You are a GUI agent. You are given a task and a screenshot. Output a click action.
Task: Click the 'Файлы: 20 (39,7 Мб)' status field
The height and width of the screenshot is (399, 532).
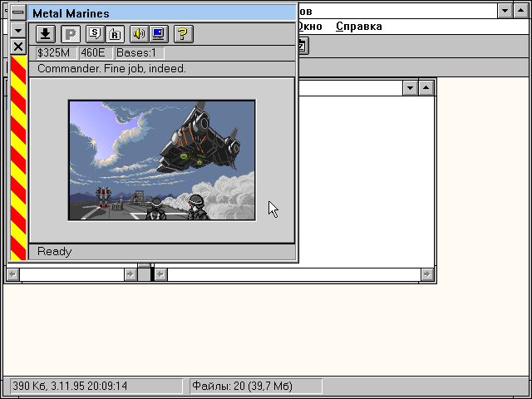(x=256, y=386)
